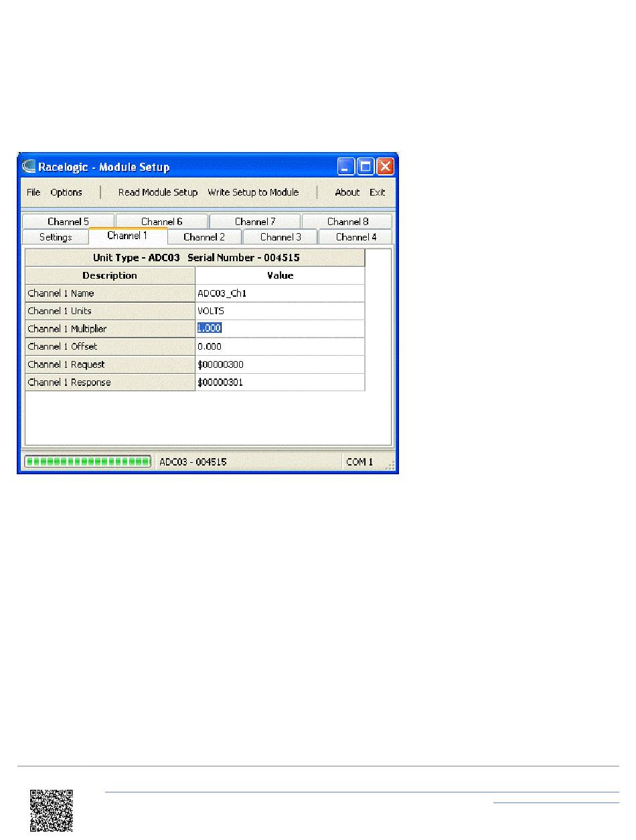Click the window resize grip
The height and width of the screenshot is (840, 636).
click(391, 465)
